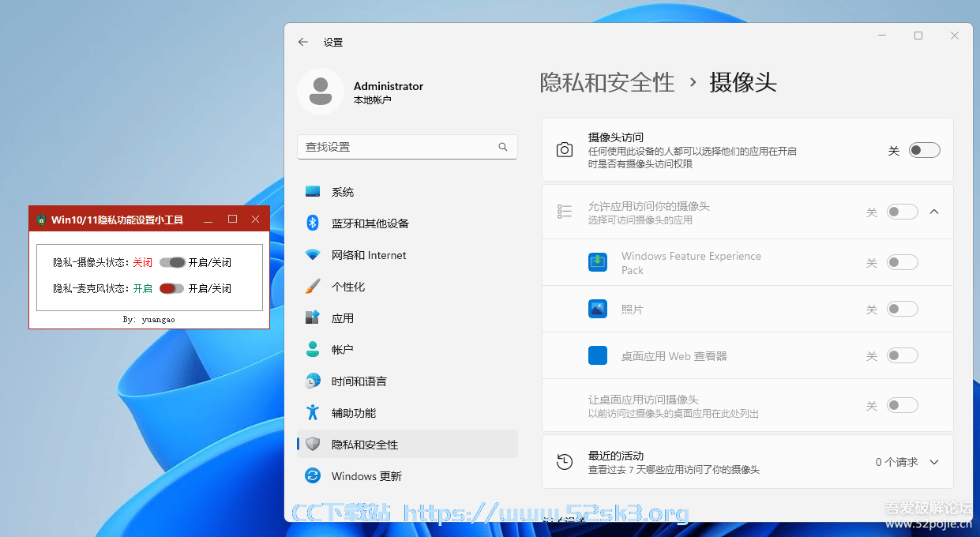Open 蓝牙和其他设备 settings category

[x=407, y=223]
